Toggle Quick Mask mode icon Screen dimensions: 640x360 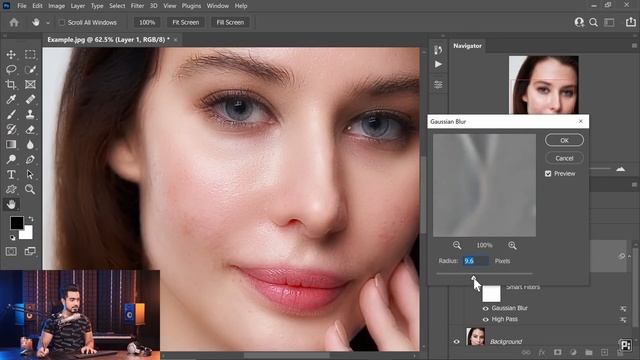[11, 251]
